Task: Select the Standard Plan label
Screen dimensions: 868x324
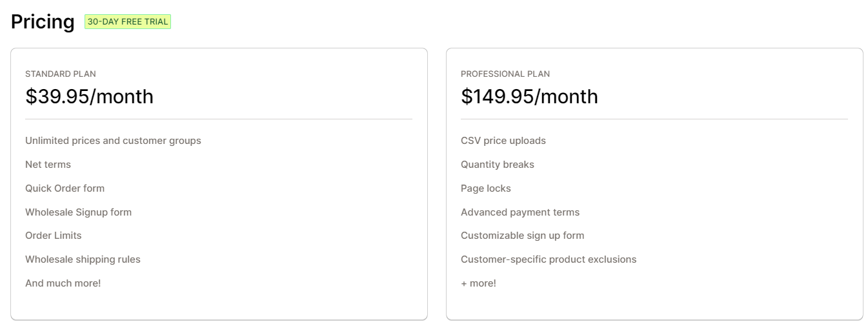Action: click(61, 74)
